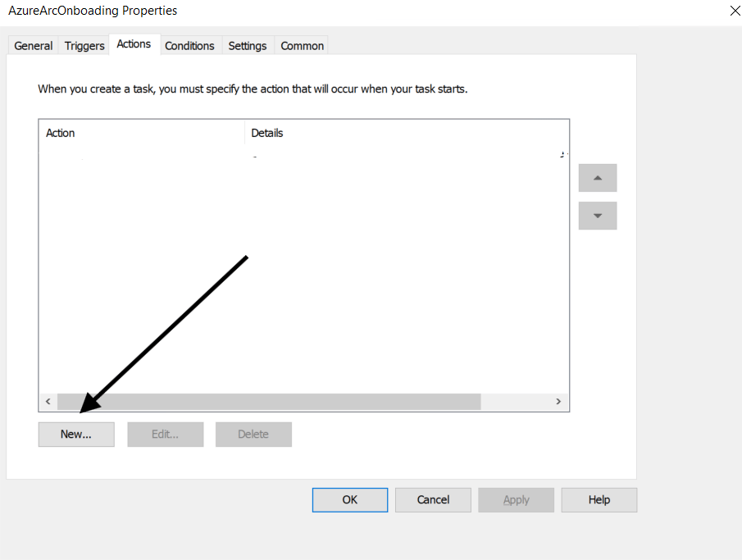The image size is (742, 560).
Task: Close the AzureArcOnboading Properties window
Action: pos(733,11)
